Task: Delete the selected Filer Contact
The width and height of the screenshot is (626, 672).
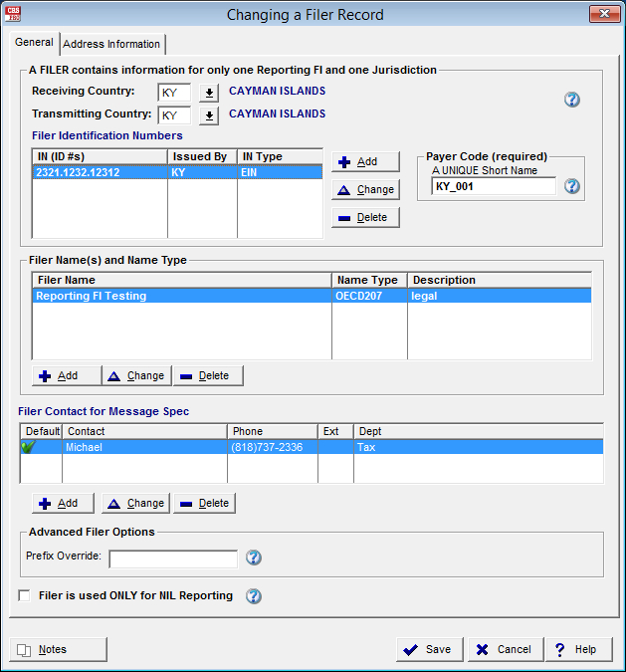Action: 204,503
